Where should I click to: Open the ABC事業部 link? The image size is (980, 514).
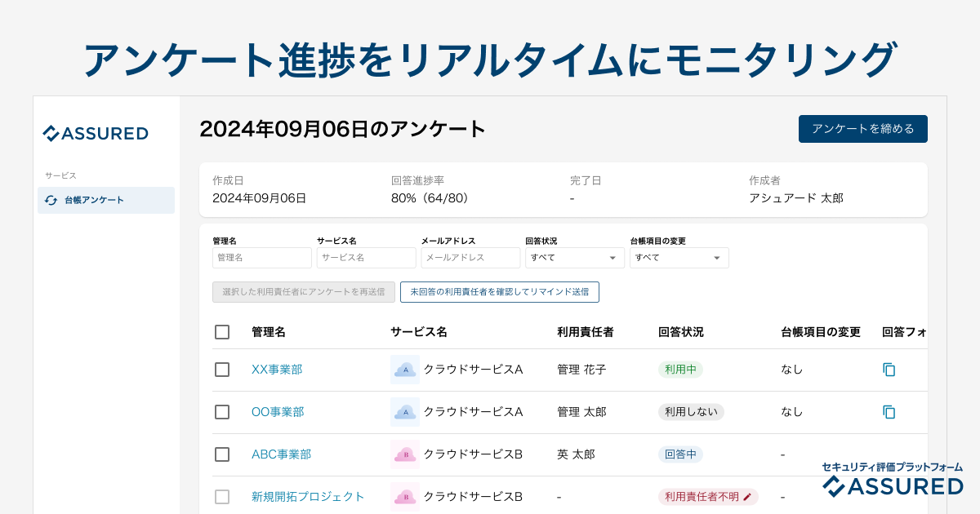point(281,454)
